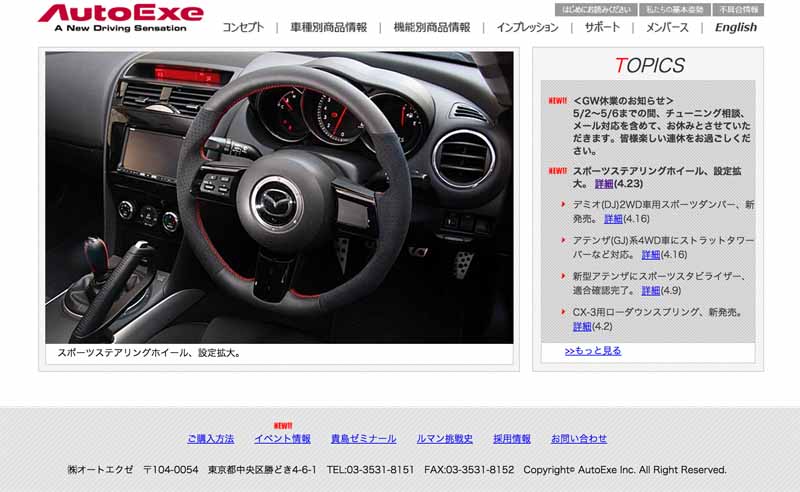The width and height of the screenshot is (800, 492).
Task: Click the FAX:03-3531-8152 footer text
Action: [x=469, y=470]
